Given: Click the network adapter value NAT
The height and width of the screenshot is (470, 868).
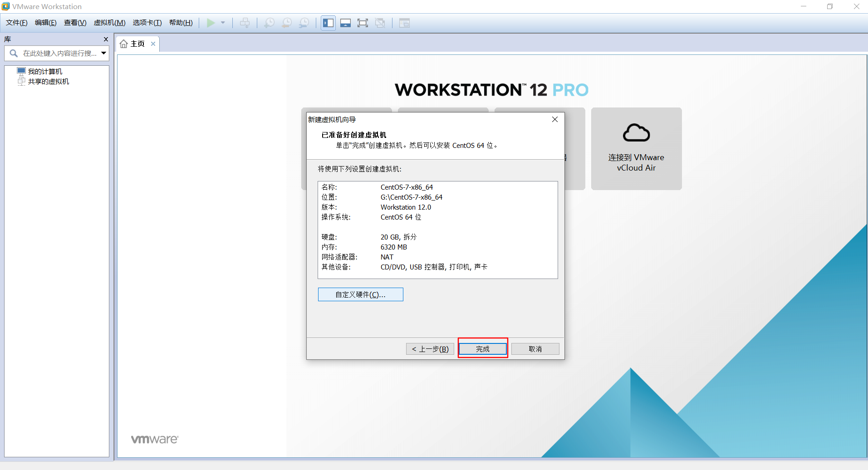Looking at the screenshot, I should [x=387, y=257].
